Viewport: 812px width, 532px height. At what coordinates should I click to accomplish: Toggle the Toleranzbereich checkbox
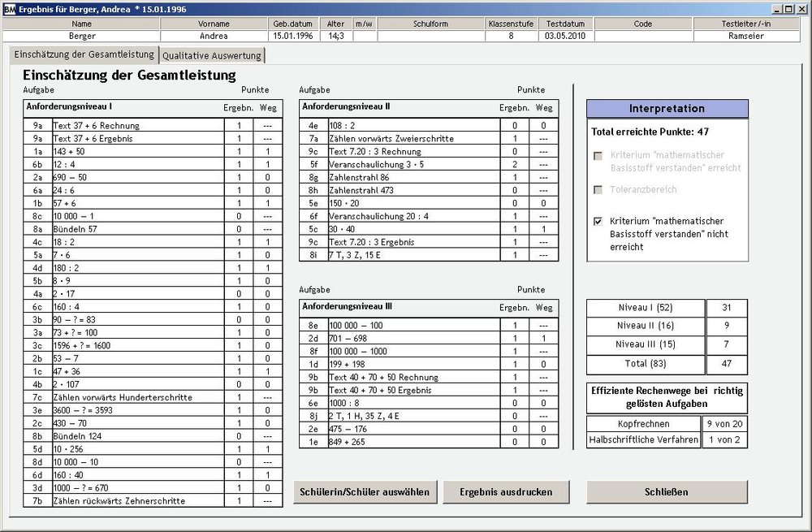pos(598,190)
